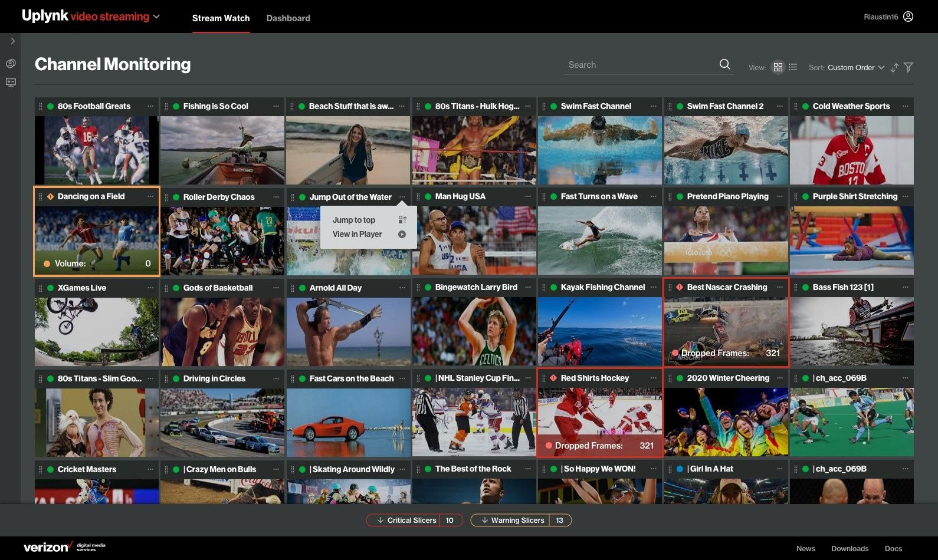The image size is (938, 560).
Task: Switch to the Stream Watch tab
Action: coord(221,18)
